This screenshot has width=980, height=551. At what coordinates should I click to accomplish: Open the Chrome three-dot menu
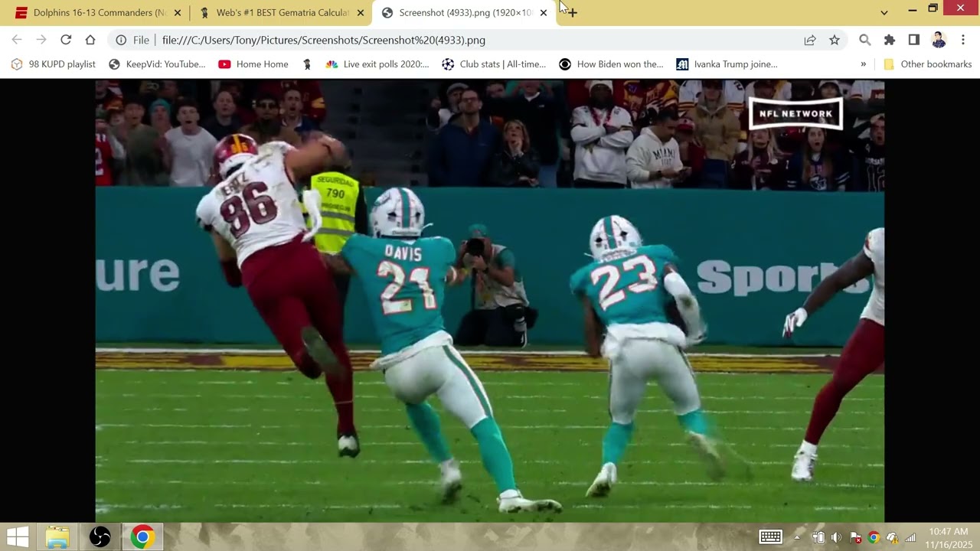tap(963, 40)
